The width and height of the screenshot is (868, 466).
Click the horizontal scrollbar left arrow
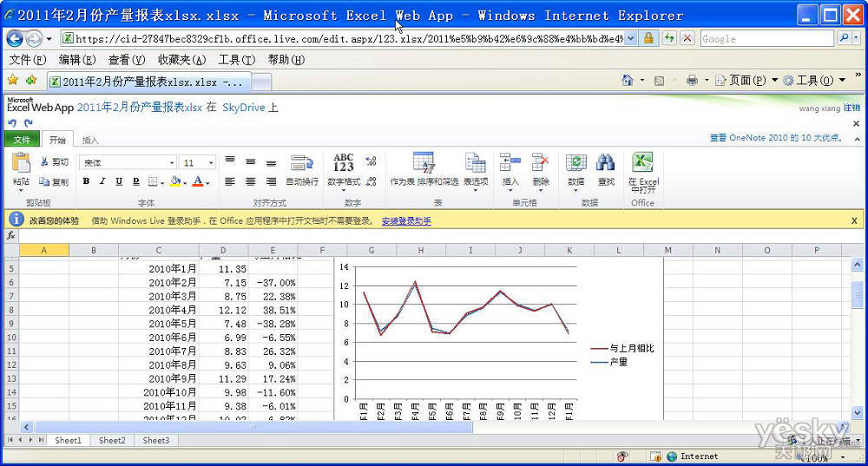pos(26,427)
